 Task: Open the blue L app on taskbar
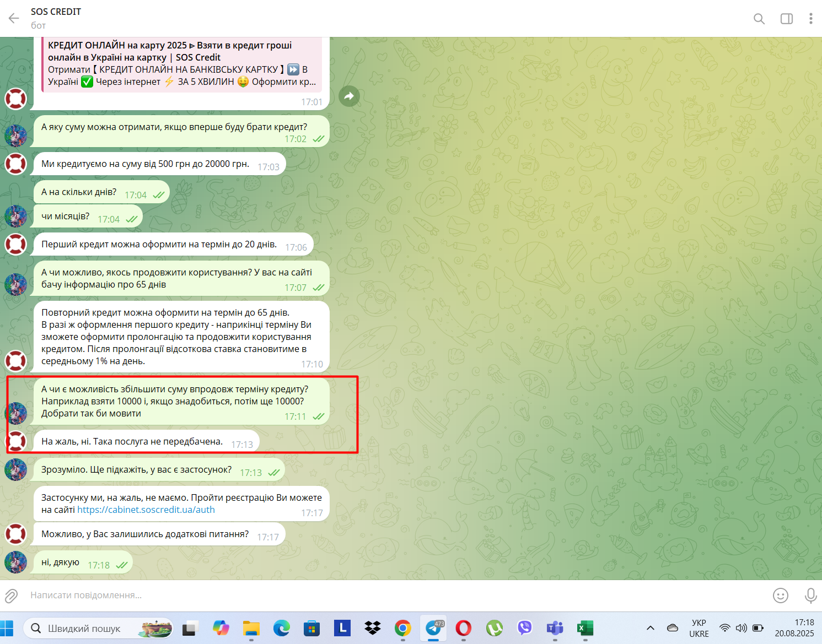point(342,628)
